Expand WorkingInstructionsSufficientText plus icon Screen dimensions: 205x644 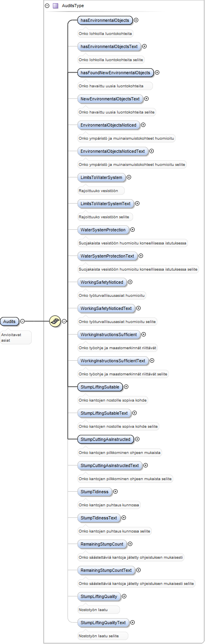click(x=152, y=360)
